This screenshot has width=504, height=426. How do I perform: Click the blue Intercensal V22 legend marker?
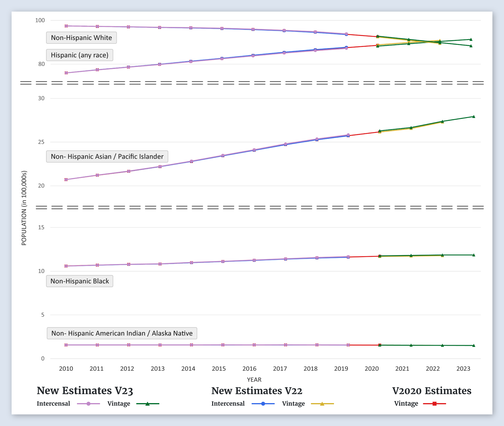[263, 404]
